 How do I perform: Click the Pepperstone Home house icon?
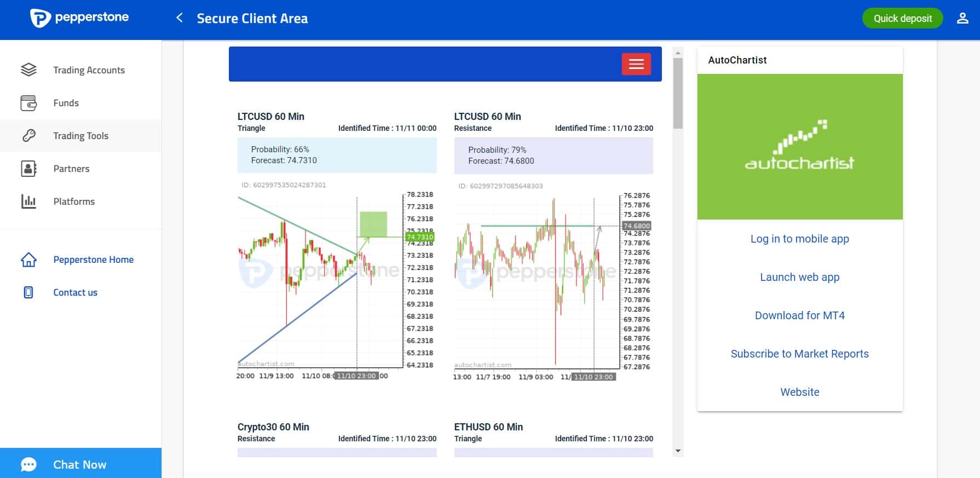(x=28, y=260)
